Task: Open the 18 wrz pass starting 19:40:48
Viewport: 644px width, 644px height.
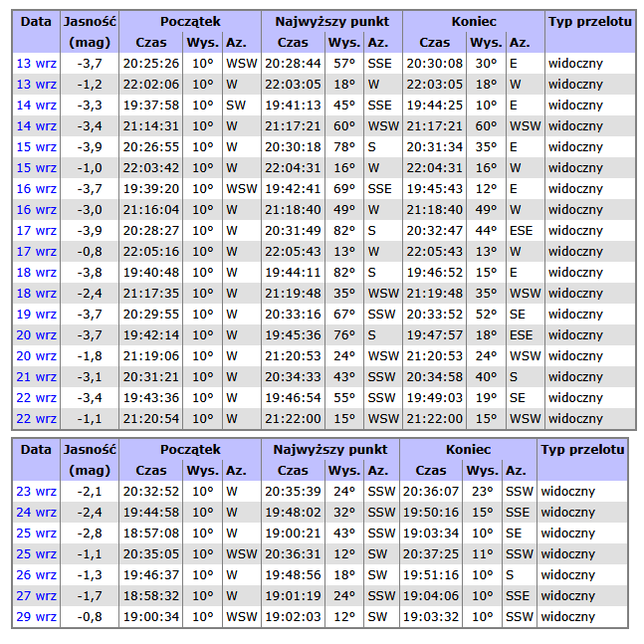Action: click(36, 273)
